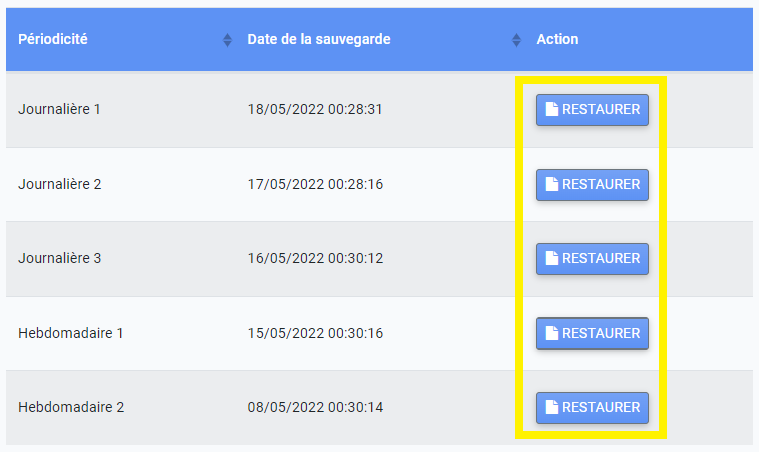Restore the 15/05/2022 backup with RESTAURER
The height and width of the screenshot is (452, 759).
click(592, 333)
